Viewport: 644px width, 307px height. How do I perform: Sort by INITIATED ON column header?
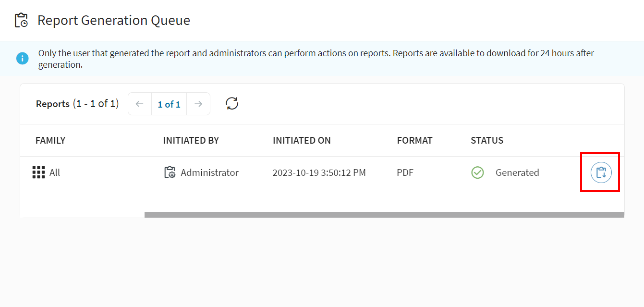click(x=302, y=140)
